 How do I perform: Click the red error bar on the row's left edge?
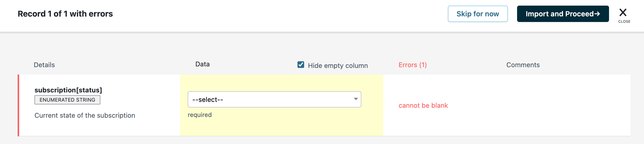click(x=18, y=105)
